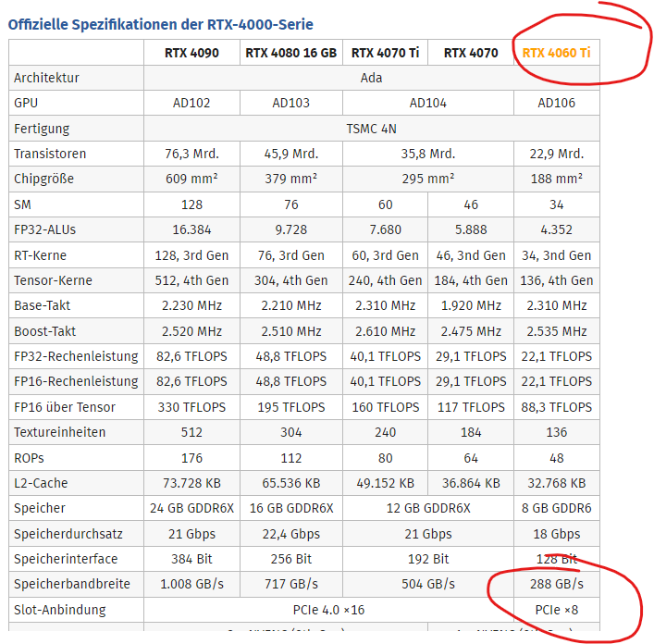This screenshot has width=654, height=644.
Task: Select the "24 GB GDDR6X" cell
Action: coord(191,508)
